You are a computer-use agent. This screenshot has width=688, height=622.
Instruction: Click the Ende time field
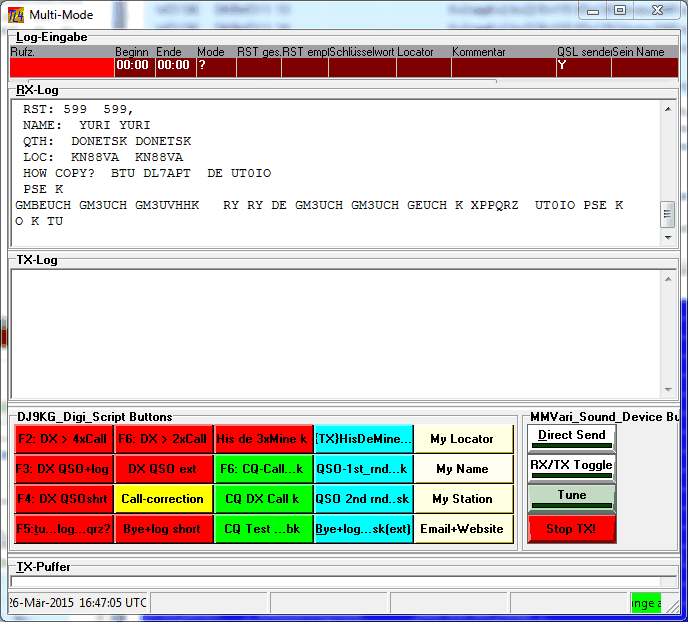pos(176,68)
